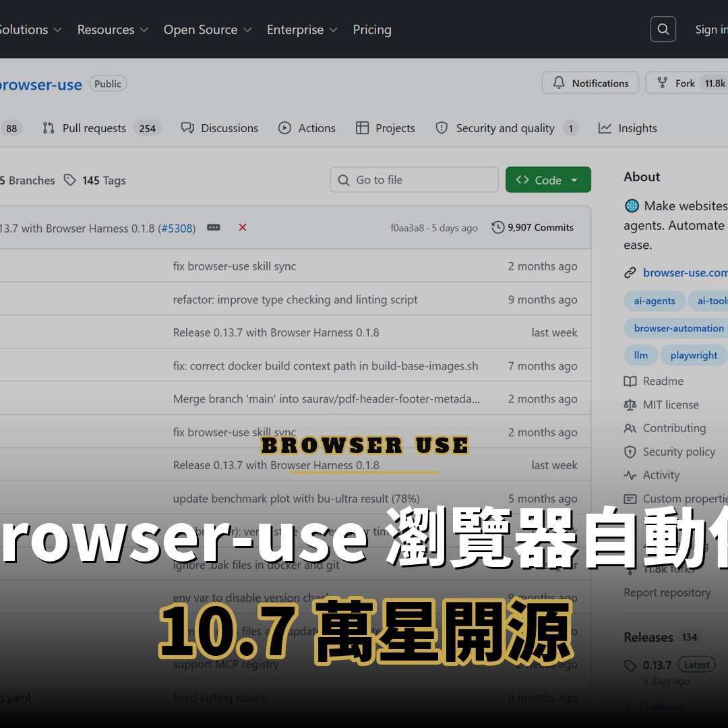Click the shield icon beside Security policy
728x728 pixels.
(630, 452)
